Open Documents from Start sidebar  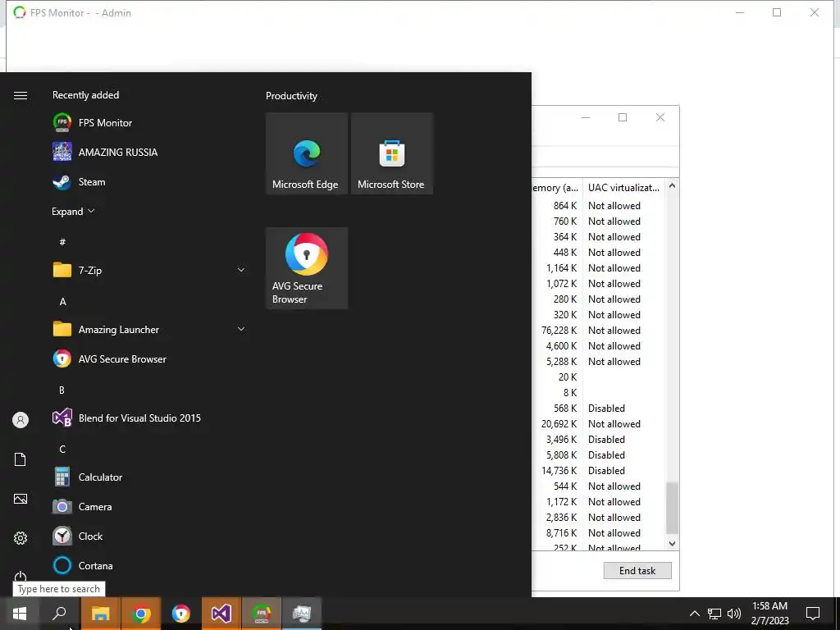pyautogui.click(x=21, y=459)
